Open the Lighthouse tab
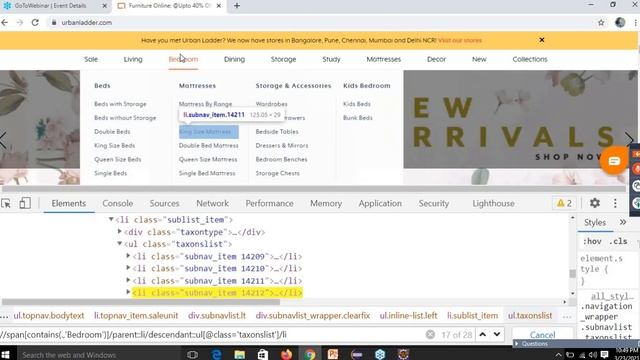Screen dimensions: 640x360 tap(493, 203)
